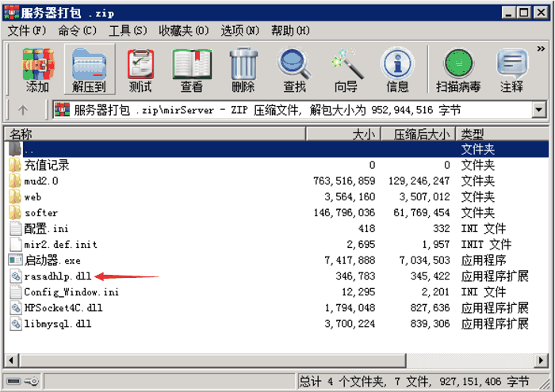Click the HPSocket4C.dll file icon
This screenshot has height=392, width=555.
pos(15,308)
